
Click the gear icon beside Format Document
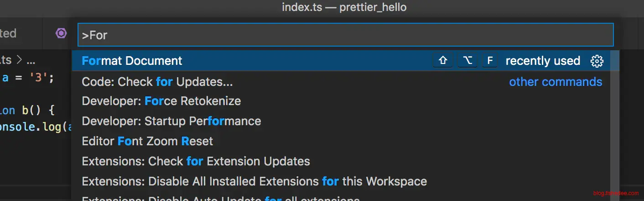597,61
